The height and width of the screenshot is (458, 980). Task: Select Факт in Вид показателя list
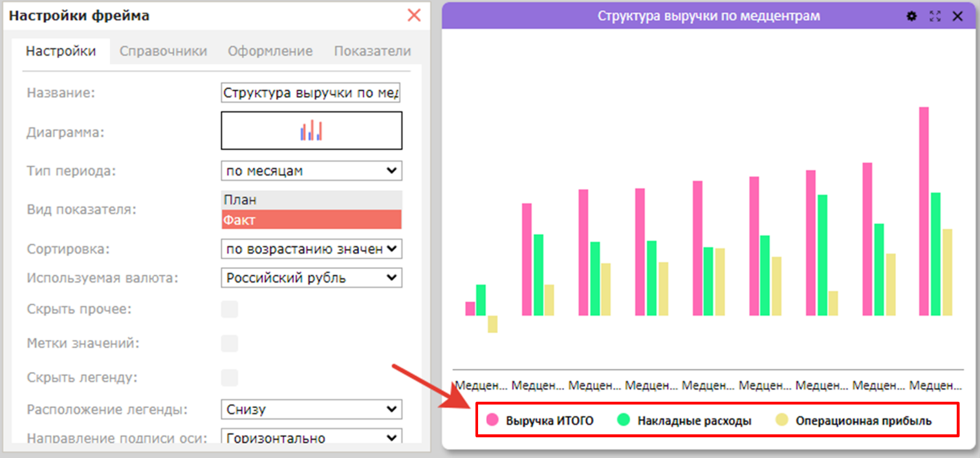(x=312, y=219)
